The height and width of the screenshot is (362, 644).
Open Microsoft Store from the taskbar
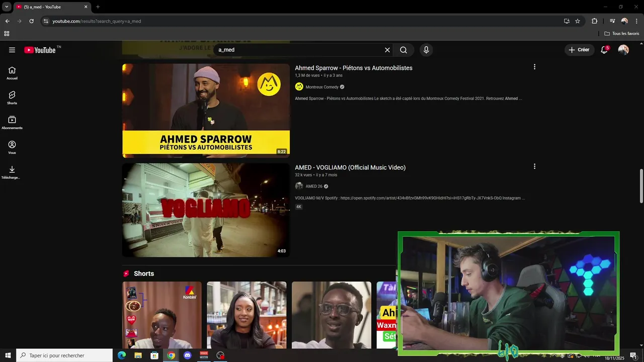[154, 355]
